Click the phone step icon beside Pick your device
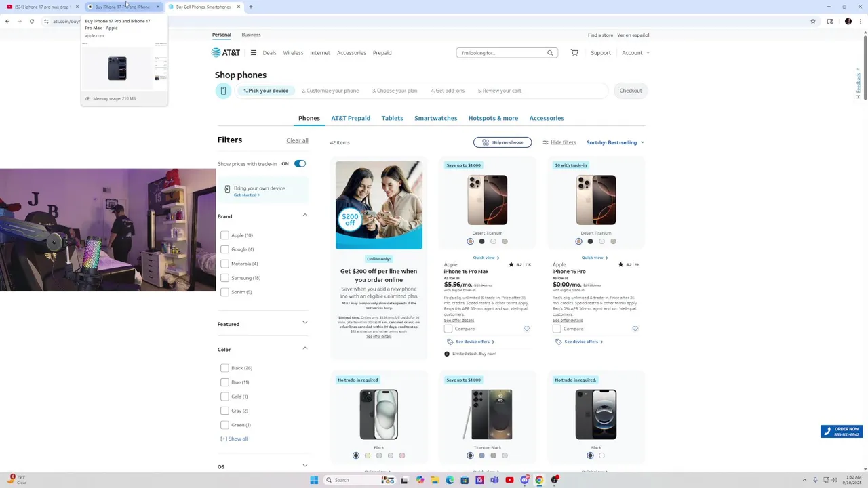 coord(223,91)
